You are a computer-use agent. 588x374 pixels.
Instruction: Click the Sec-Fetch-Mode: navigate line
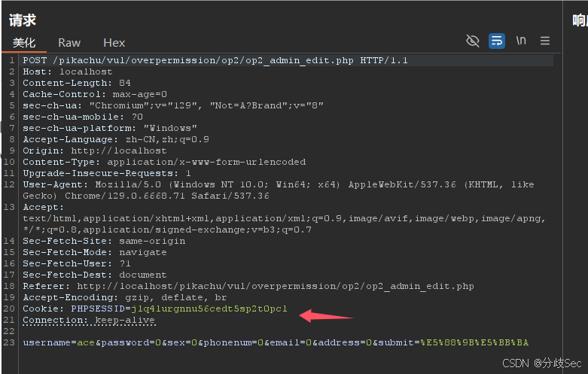point(95,252)
